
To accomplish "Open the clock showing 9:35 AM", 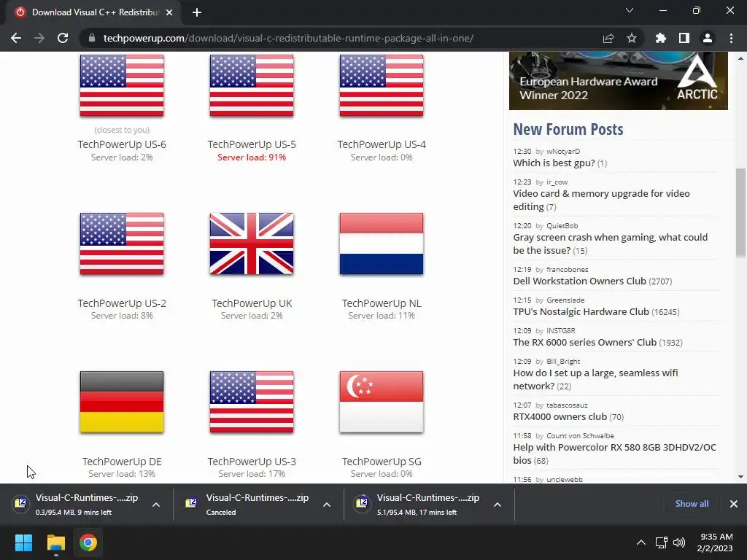I will click(x=716, y=542).
